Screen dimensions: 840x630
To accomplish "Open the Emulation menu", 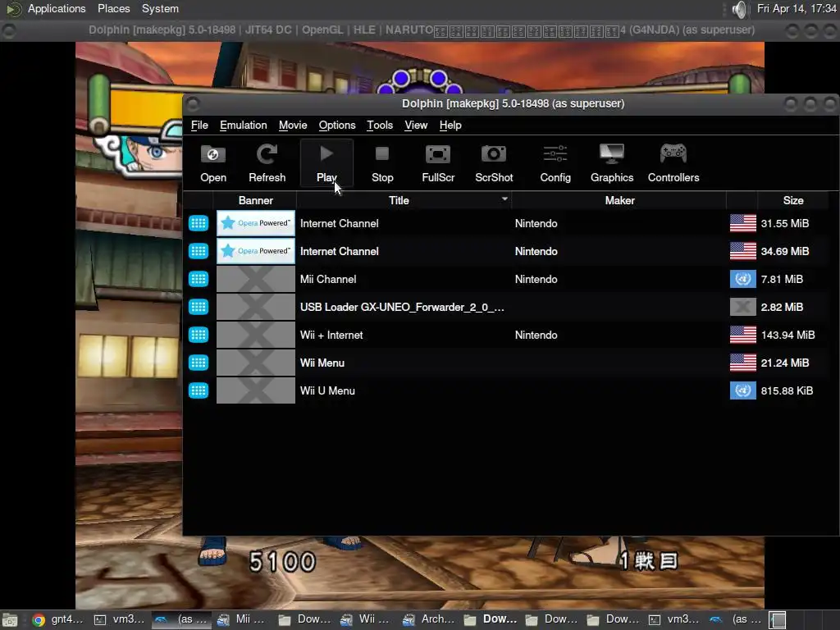I will [243, 125].
